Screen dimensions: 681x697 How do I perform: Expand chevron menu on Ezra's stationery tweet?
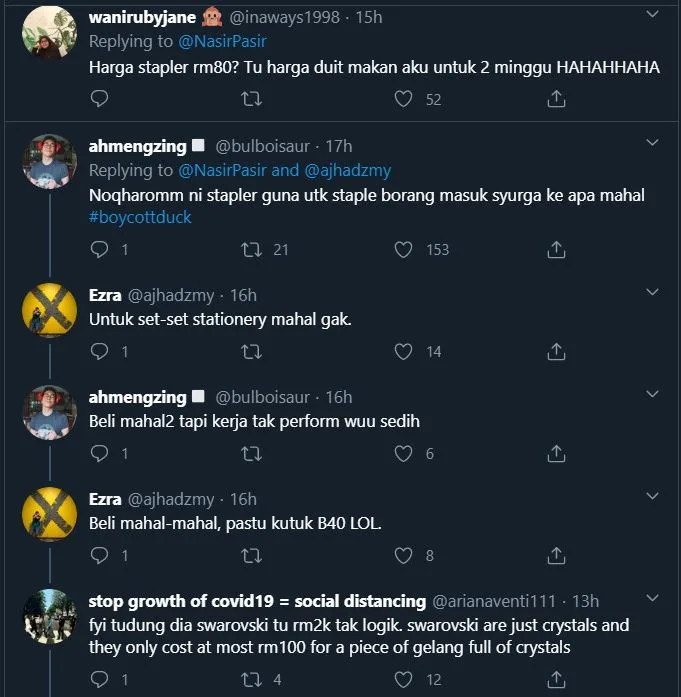tap(652, 293)
